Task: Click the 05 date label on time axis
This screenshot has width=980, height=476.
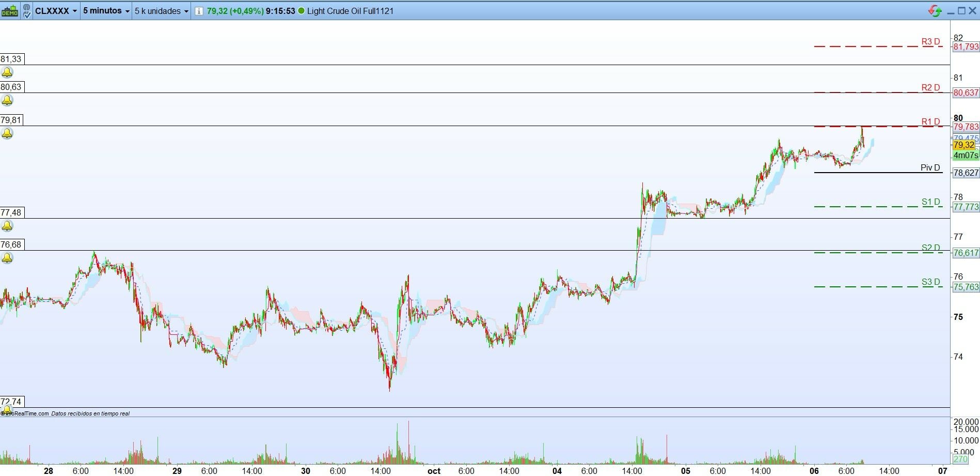Action: point(686,471)
